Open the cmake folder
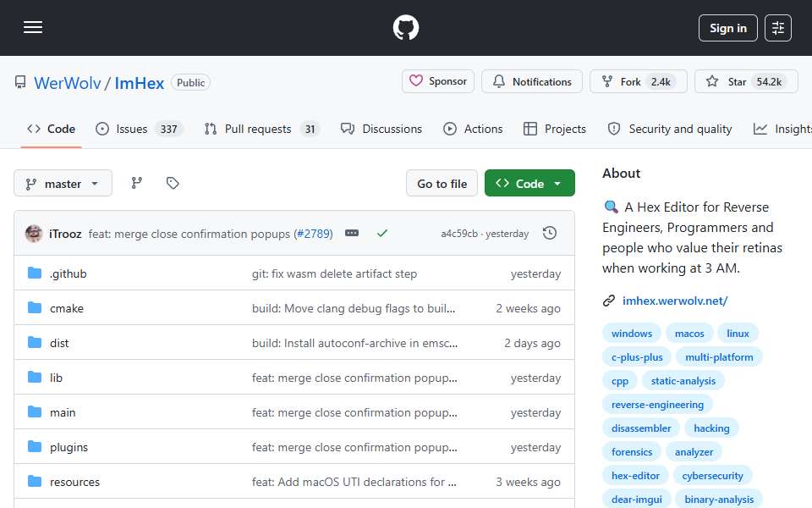This screenshot has height=508, width=812. click(x=67, y=308)
